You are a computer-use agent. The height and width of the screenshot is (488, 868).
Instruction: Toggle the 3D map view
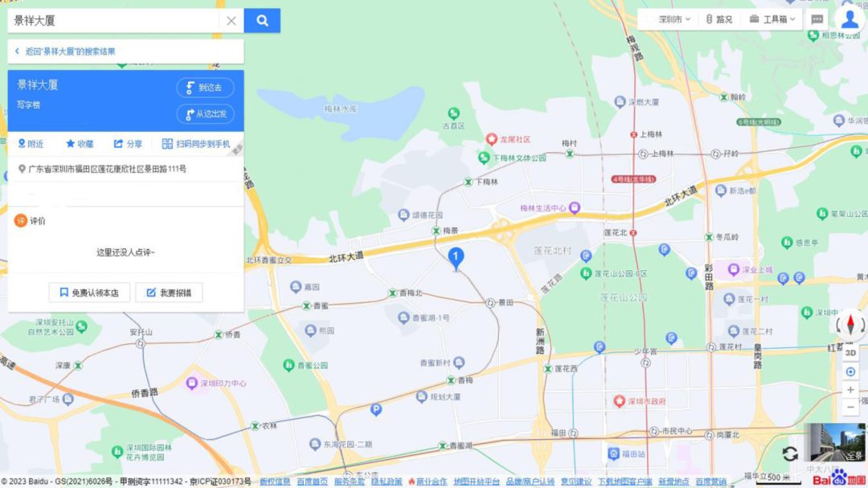851,353
